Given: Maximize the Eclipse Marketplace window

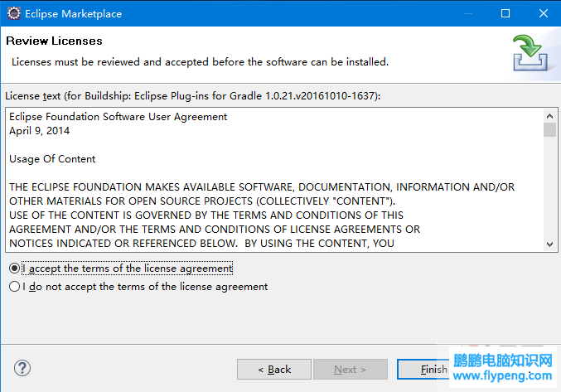Looking at the screenshot, I should [505, 13].
